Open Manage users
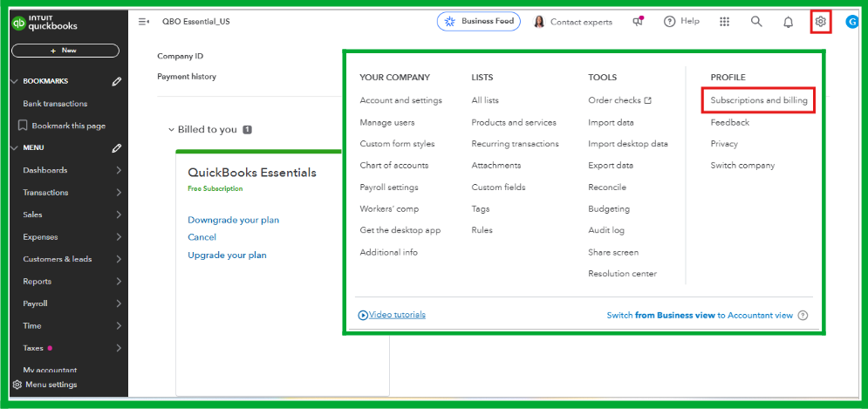Screen dimensions: 868x409 click(387, 122)
